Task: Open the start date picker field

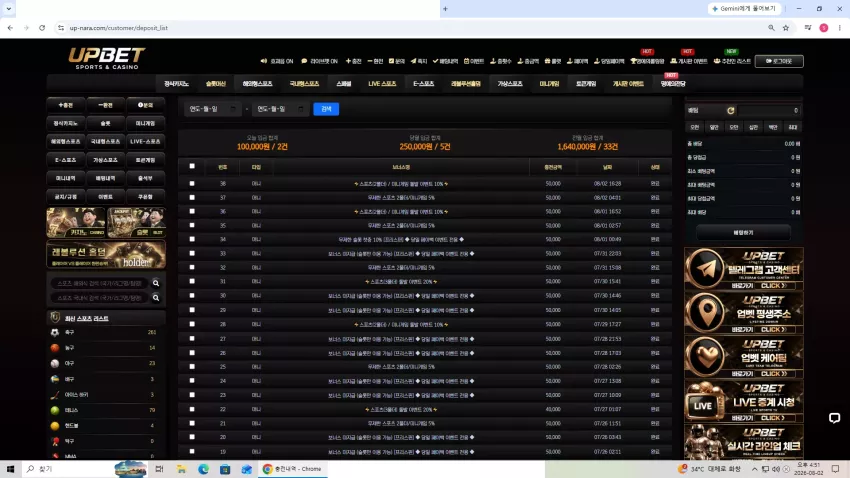Action: pyautogui.click(x=212, y=109)
